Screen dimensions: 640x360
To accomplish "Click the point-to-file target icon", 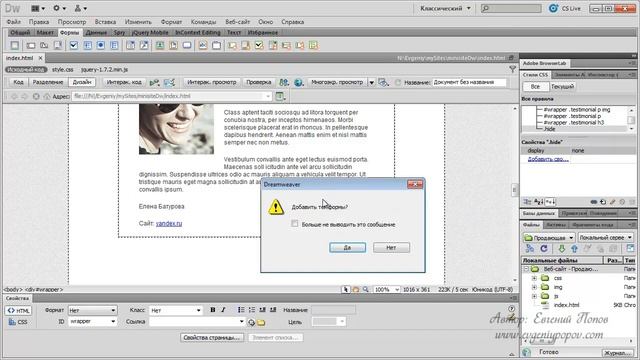I will click(x=251, y=322).
